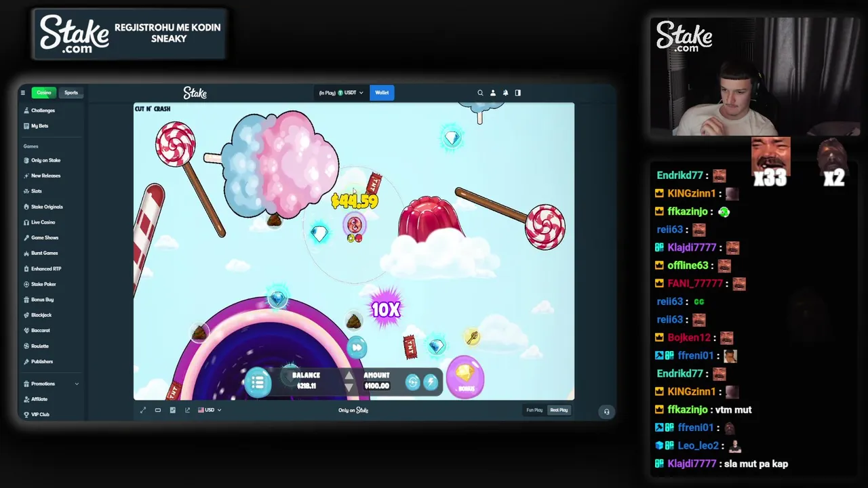Expand the Promotions chevron
The image size is (868, 488).
click(x=77, y=384)
